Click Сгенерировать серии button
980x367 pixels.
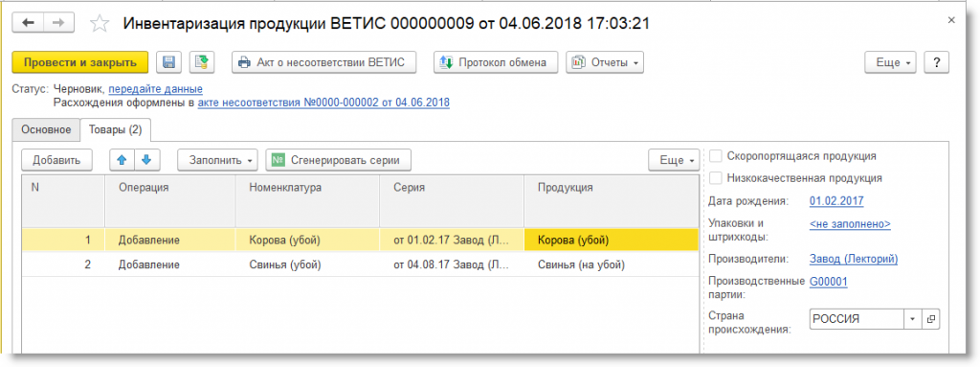338,160
